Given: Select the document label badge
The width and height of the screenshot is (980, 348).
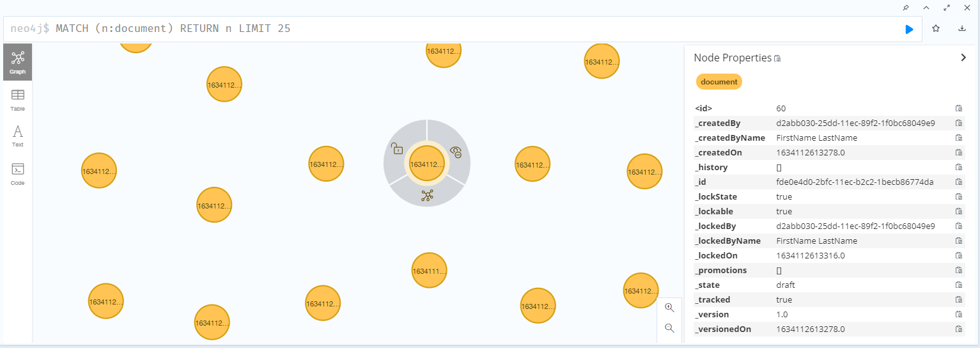Looking at the screenshot, I should (x=719, y=82).
